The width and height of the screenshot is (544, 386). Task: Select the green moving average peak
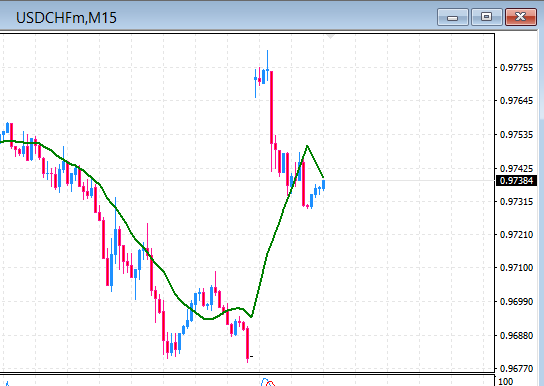(307, 146)
